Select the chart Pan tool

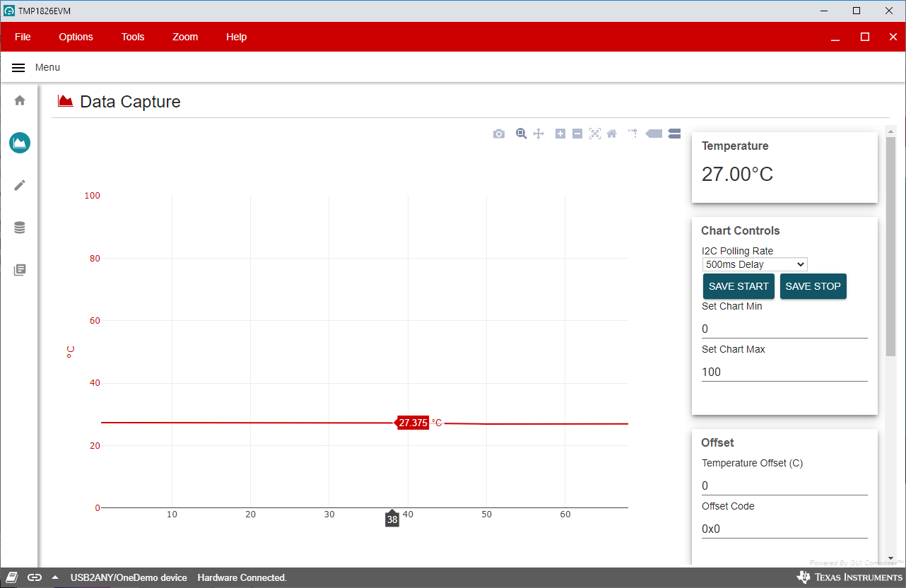point(539,134)
